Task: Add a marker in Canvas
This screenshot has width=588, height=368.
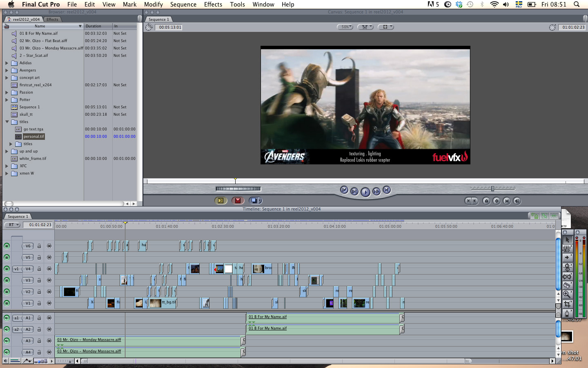Action: click(486, 201)
